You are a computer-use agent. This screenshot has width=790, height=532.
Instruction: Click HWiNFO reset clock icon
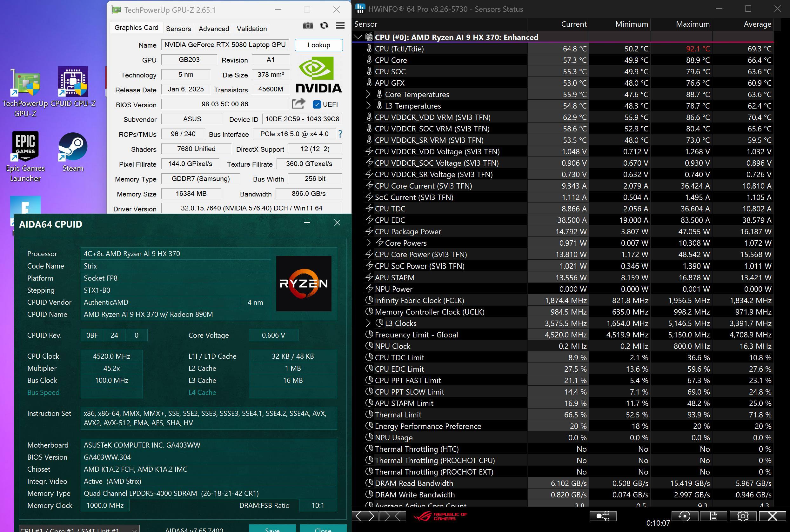pos(684,516)
